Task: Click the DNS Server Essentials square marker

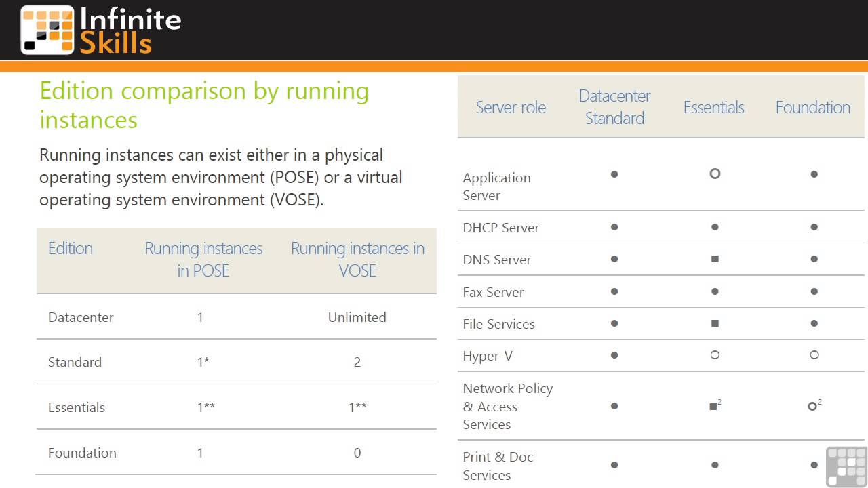Action: (715, 259)
